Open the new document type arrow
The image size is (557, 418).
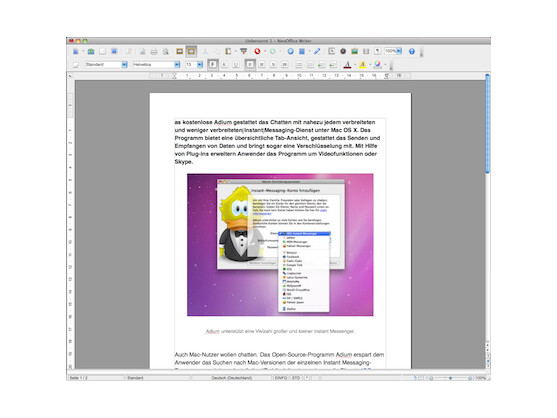83,51
